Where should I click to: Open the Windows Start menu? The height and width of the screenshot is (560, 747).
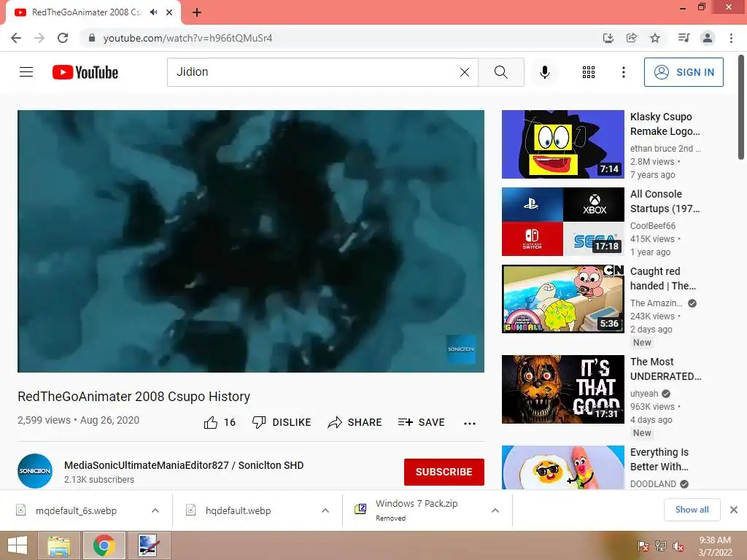tap(18, 545)
